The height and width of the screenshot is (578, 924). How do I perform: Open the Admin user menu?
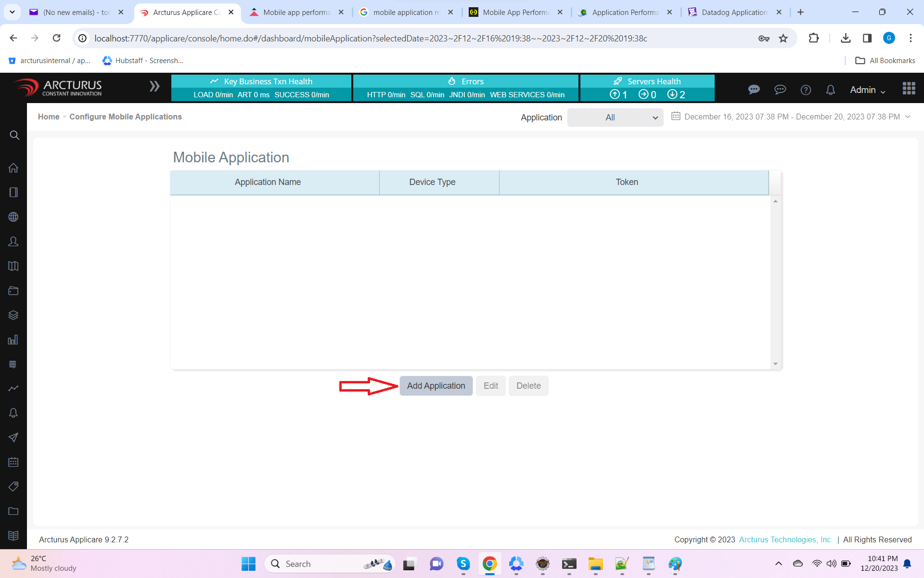[867, 90]
